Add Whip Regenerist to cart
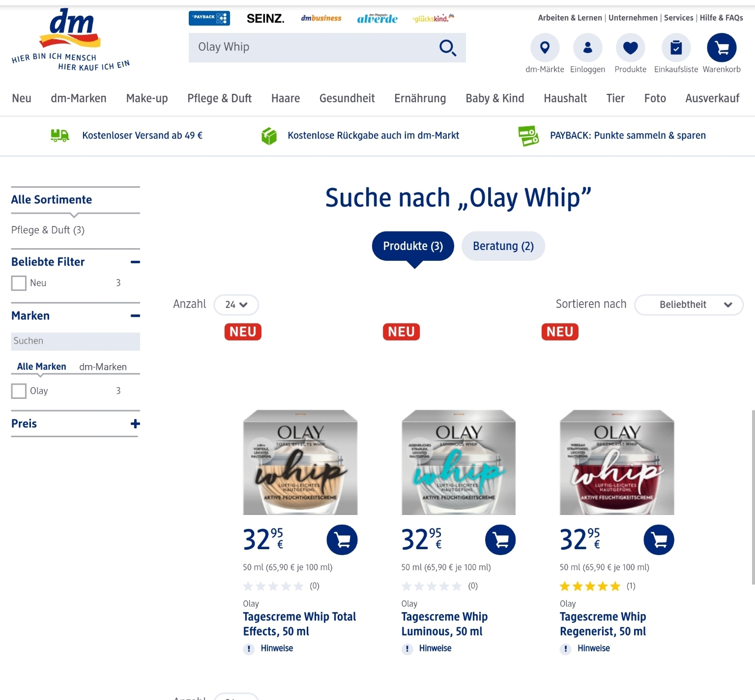The height and width of the screenshot is (700, 755). (659, 540)
